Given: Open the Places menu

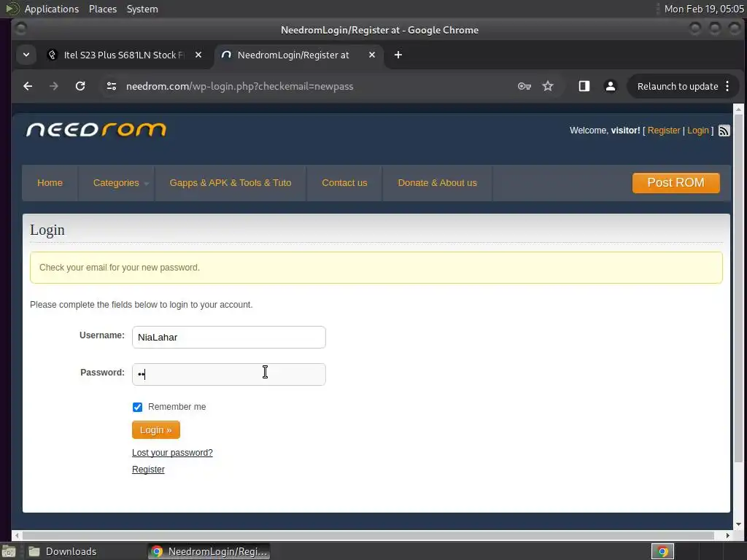Looking at the screenshot, I should click(103, 9).
